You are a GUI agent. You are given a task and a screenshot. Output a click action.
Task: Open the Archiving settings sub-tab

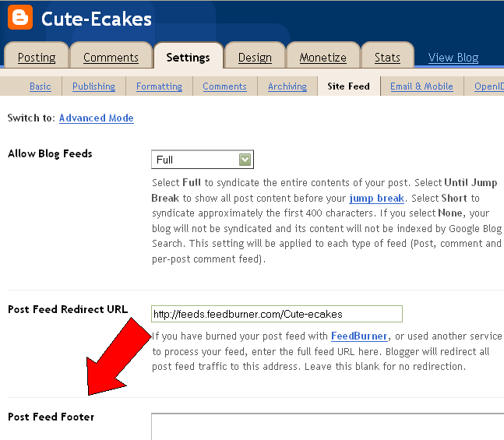point(287,86)
